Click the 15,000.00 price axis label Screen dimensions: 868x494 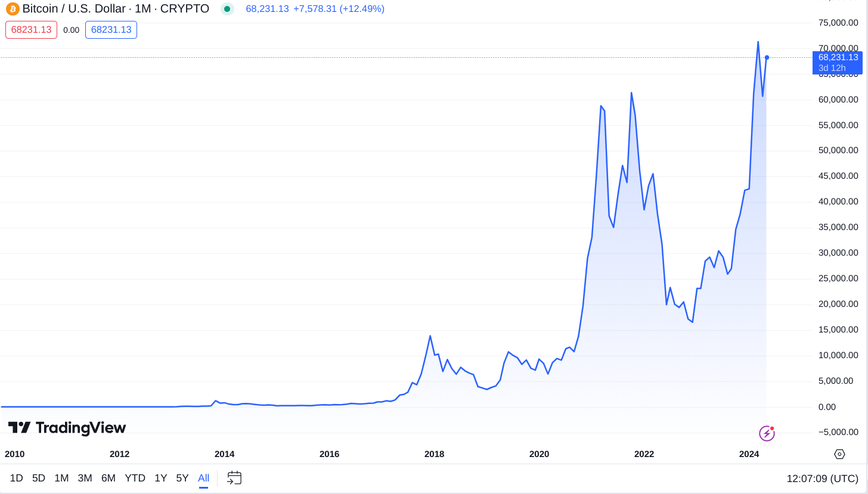[x=838, y=330]
